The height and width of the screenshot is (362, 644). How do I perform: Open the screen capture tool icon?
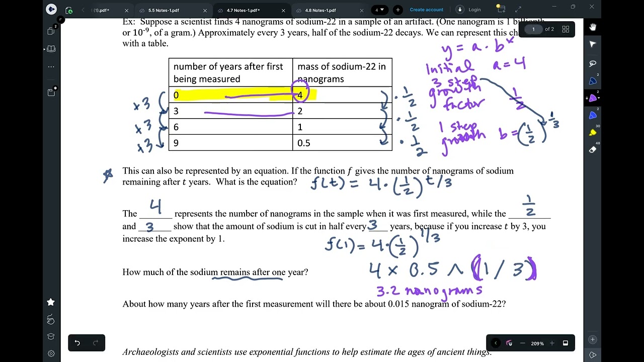[x=501, y=9]
